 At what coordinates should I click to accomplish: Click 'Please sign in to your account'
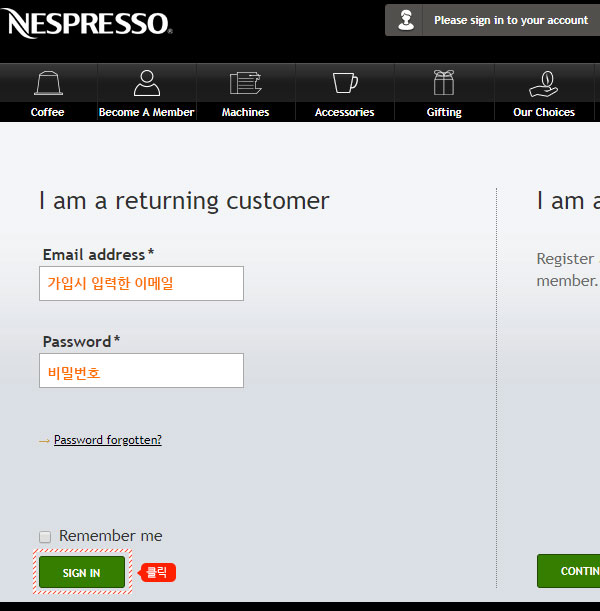[x=510, y=20]
